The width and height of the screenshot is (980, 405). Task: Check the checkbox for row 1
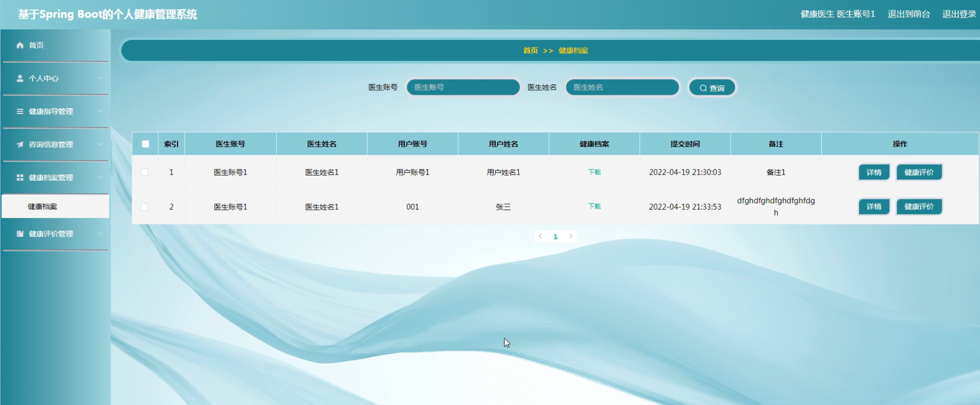coord(144,172)
